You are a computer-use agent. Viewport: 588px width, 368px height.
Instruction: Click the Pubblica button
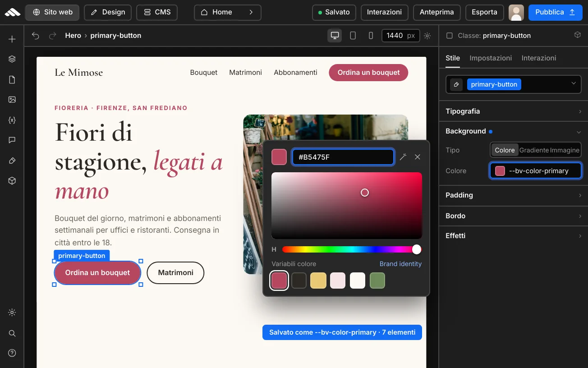(x=556, y=12)
